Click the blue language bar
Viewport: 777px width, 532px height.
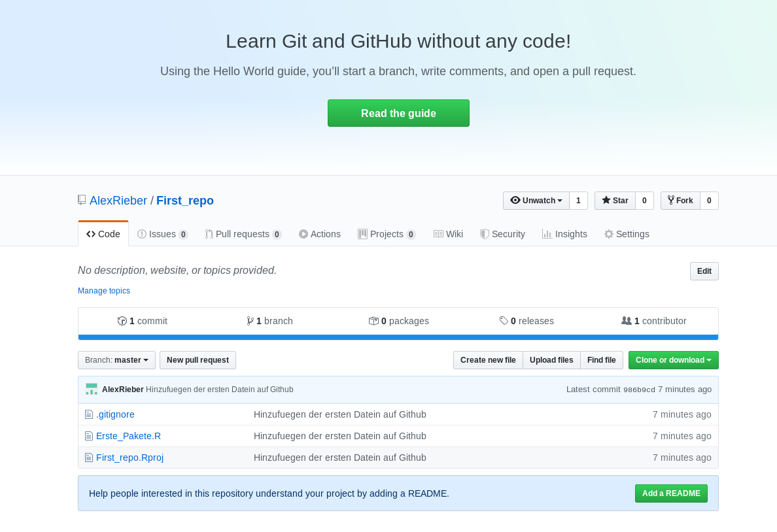coord(398,337)
